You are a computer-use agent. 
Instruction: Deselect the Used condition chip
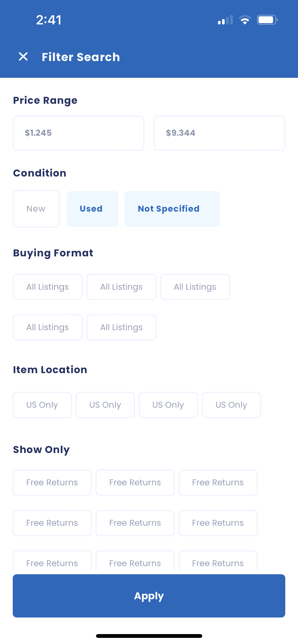point(92,209)
